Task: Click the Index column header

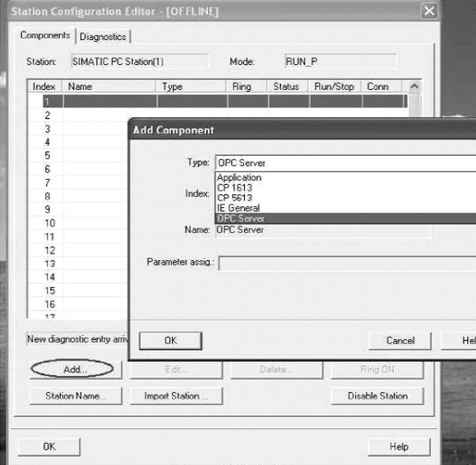Action: (x=44, y=86)
